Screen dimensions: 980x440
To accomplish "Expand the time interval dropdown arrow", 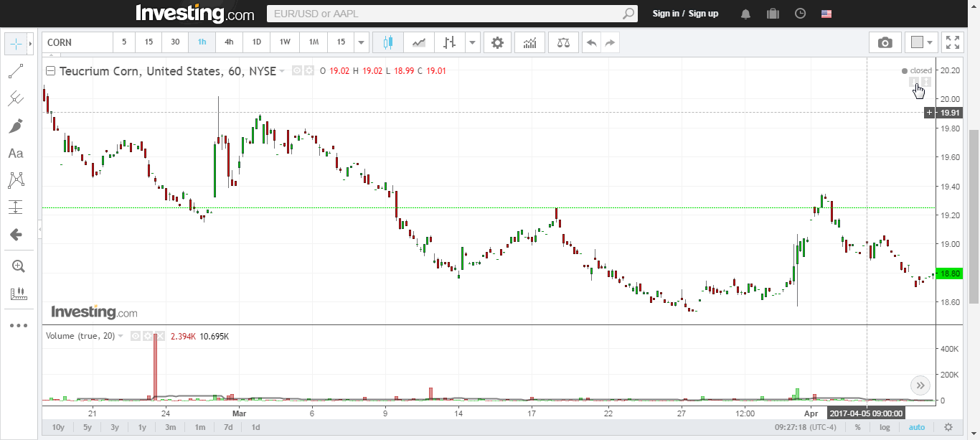I will coord(362,42).
